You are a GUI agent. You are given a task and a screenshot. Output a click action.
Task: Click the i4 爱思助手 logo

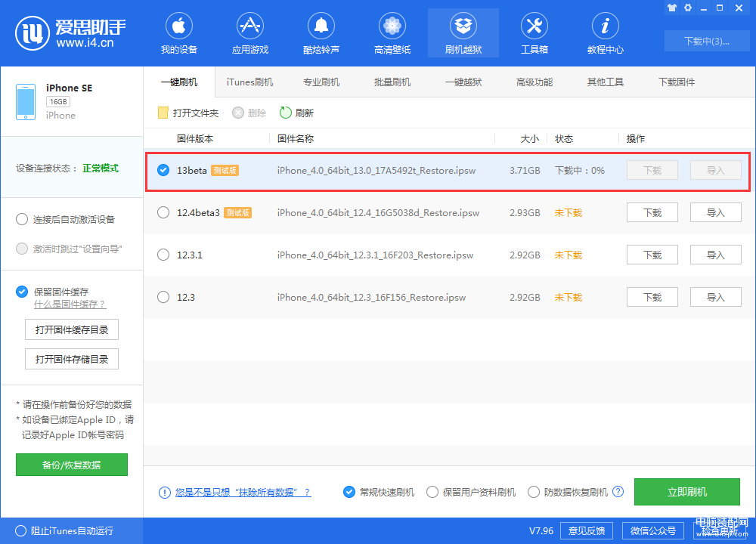click(x=70, y=32)
